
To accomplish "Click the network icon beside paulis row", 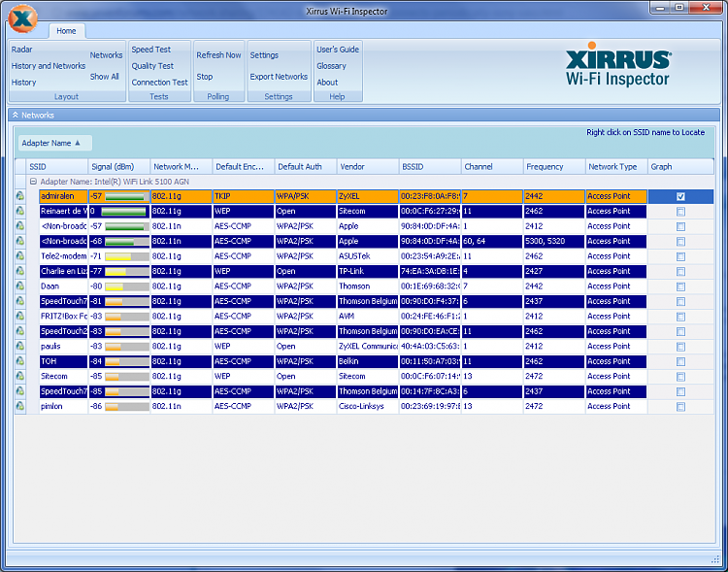I will (x=20, y=346).
